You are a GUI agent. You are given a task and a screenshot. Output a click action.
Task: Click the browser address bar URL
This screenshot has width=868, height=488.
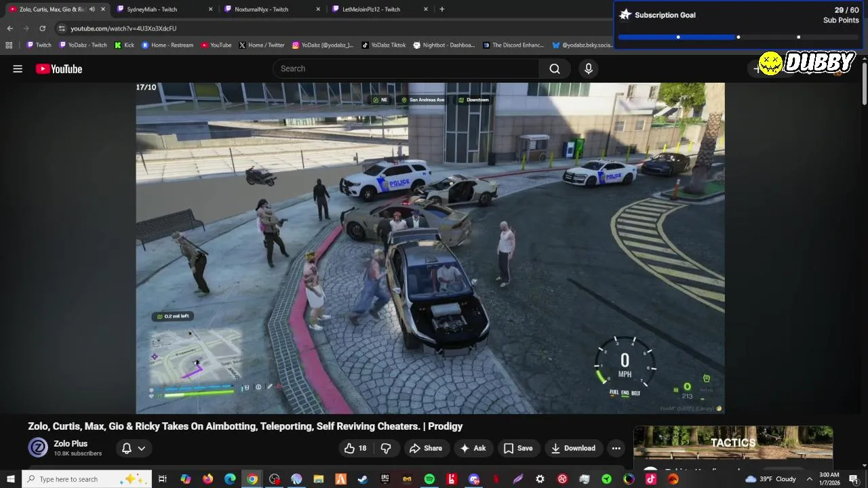[x=123, y=28]
